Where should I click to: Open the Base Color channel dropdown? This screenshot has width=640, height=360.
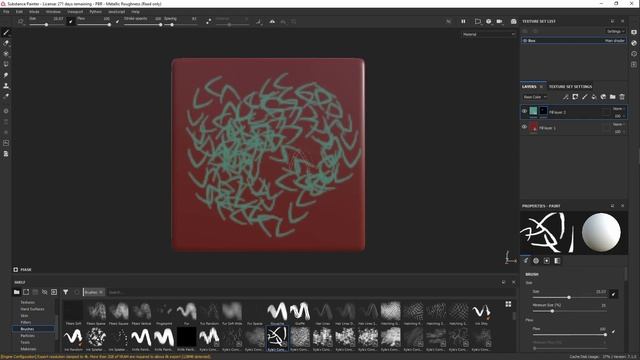pos(535,97)
